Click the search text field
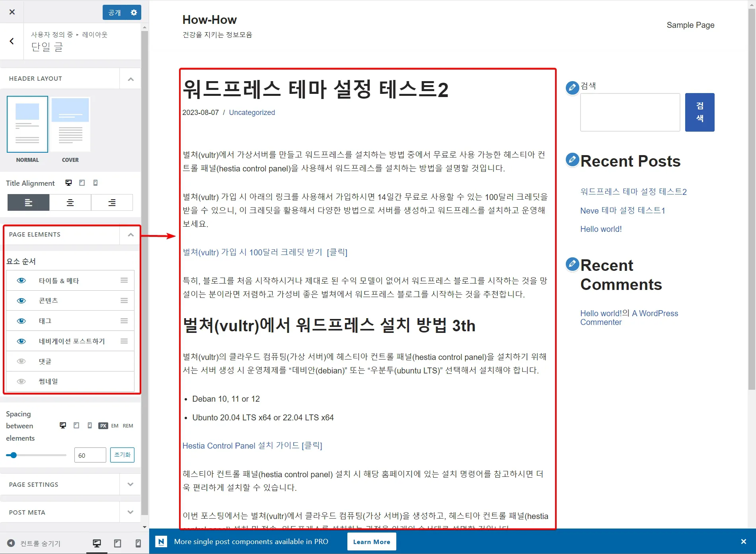The height and width of the screenshot is (554, 756). (630, 112)
